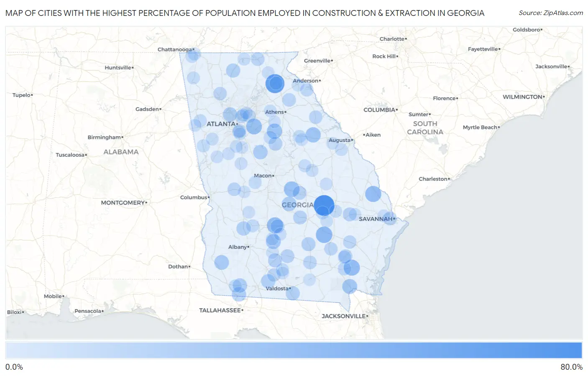Click the largest dark blue bubble beside GEORGIA label
This screenshot has height=376, width=588.
[x=324, y=205]
